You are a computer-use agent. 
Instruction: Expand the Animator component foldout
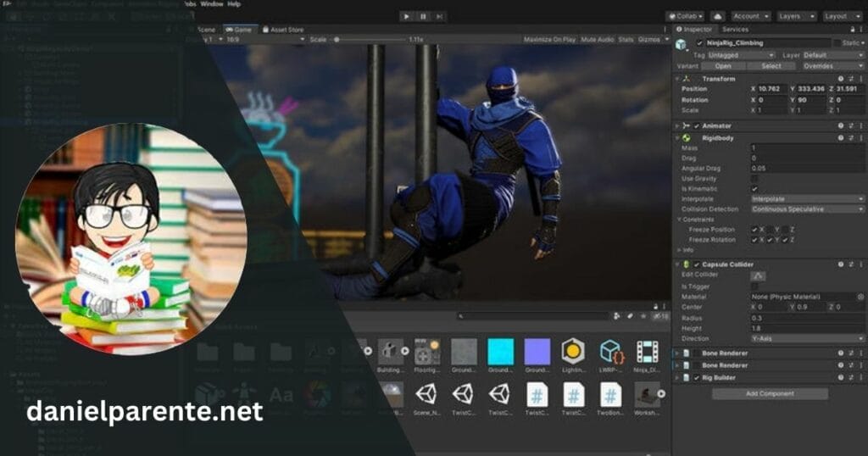[677, 126]
